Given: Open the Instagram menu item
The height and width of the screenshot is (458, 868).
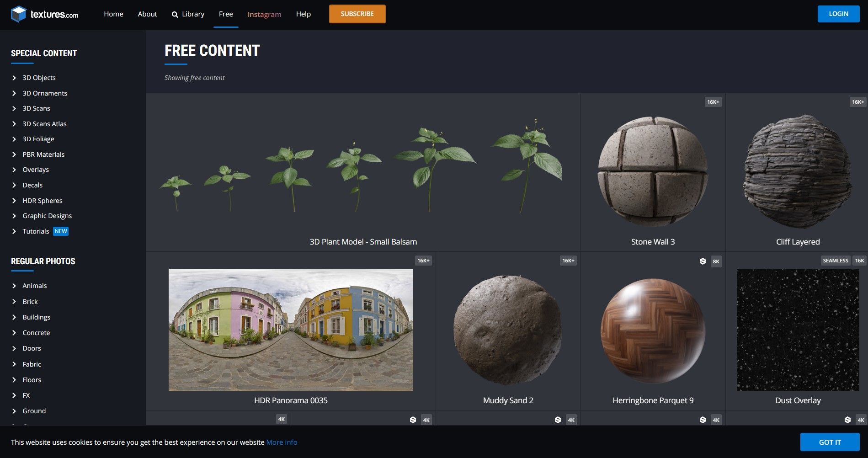Looking at the screenshot, I should (x=264, y=14).
